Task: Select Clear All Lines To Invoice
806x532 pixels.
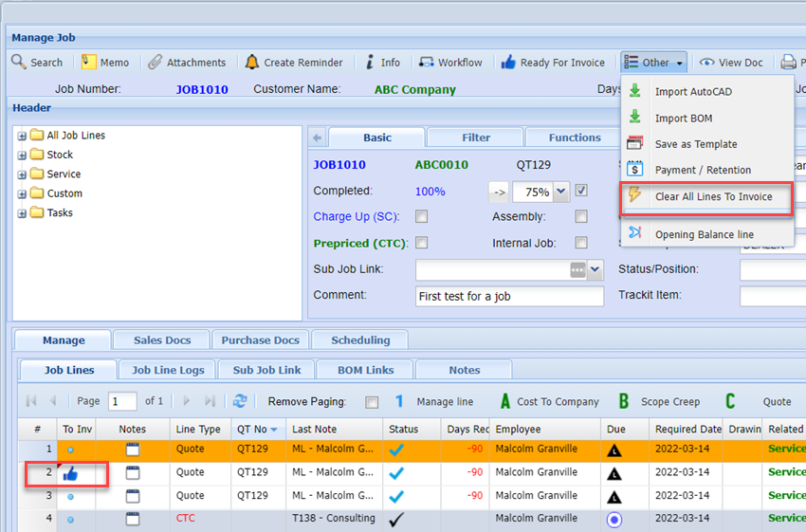Action: (x=713, y=197)
